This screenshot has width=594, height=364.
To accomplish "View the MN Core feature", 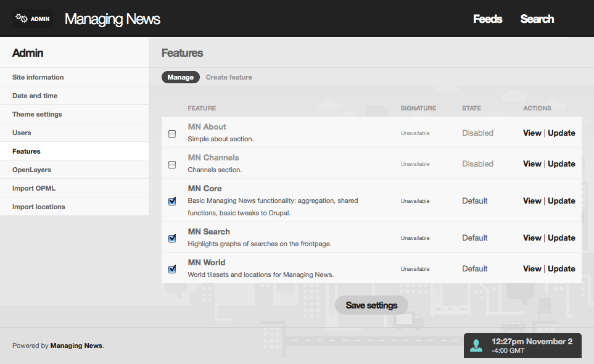I will (532, 201).
